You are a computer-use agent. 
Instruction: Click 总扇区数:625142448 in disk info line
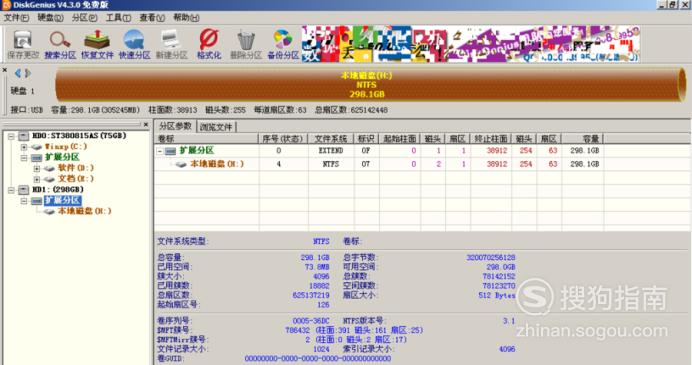(351, 110)
